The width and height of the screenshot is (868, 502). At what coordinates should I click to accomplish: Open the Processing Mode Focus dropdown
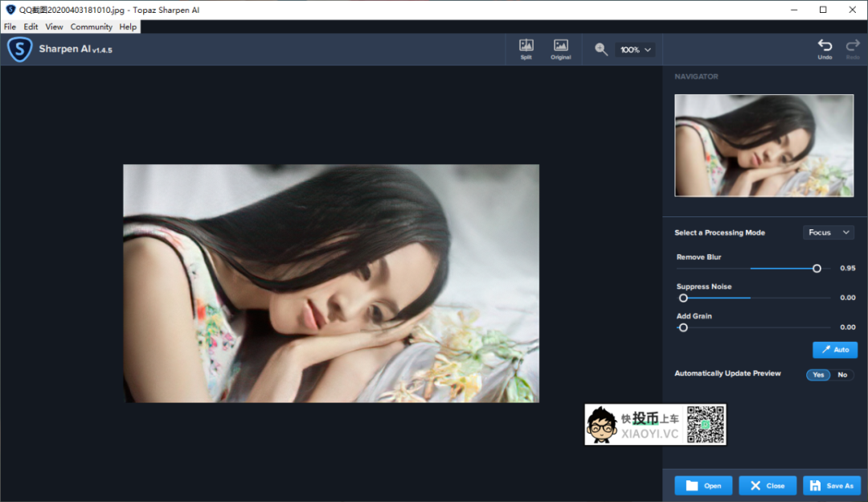pyautogui.click(x=829, y=232)
